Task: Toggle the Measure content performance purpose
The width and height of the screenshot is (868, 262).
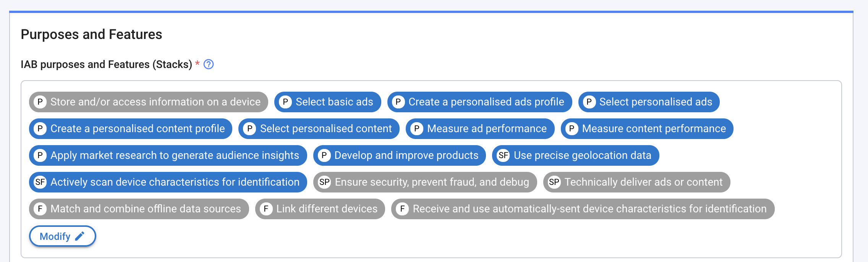Action: coord(647,129)
